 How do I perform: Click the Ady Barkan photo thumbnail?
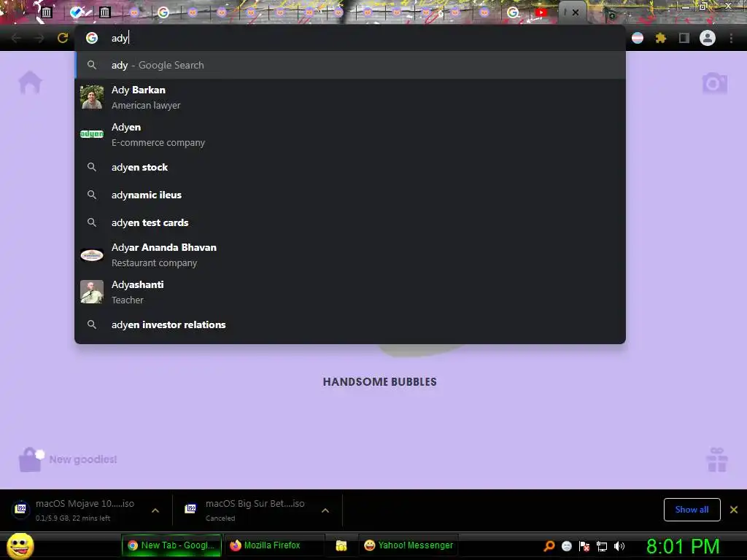[92, 97]
